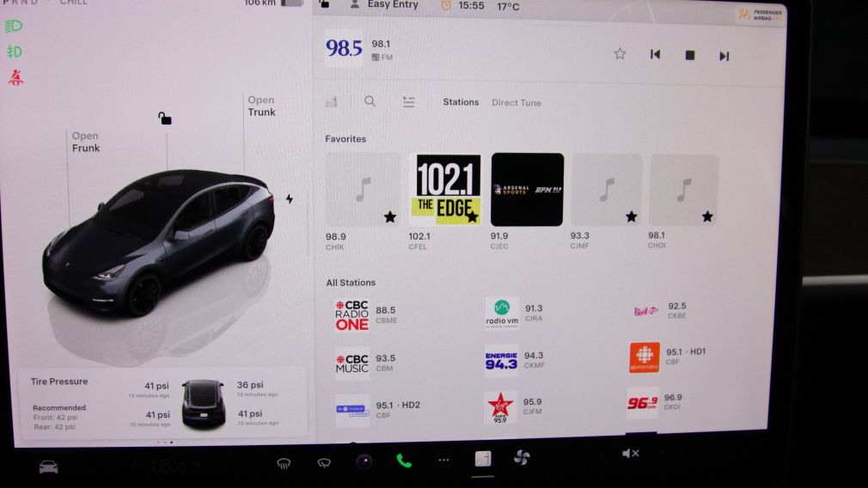Tune to 92.5 CKBE
The image size is (868, 488).
point(660,310)
